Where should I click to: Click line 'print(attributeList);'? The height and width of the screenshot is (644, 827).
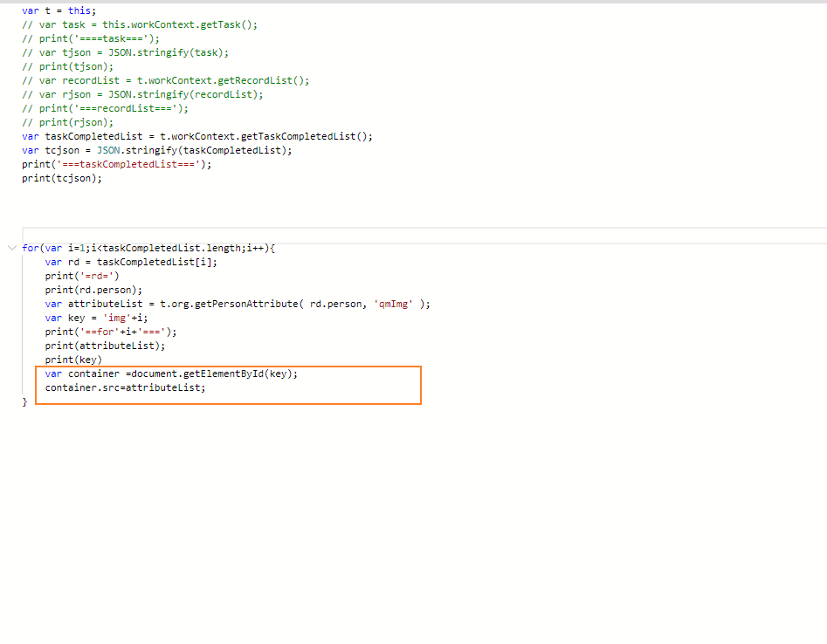pos(105,346)
